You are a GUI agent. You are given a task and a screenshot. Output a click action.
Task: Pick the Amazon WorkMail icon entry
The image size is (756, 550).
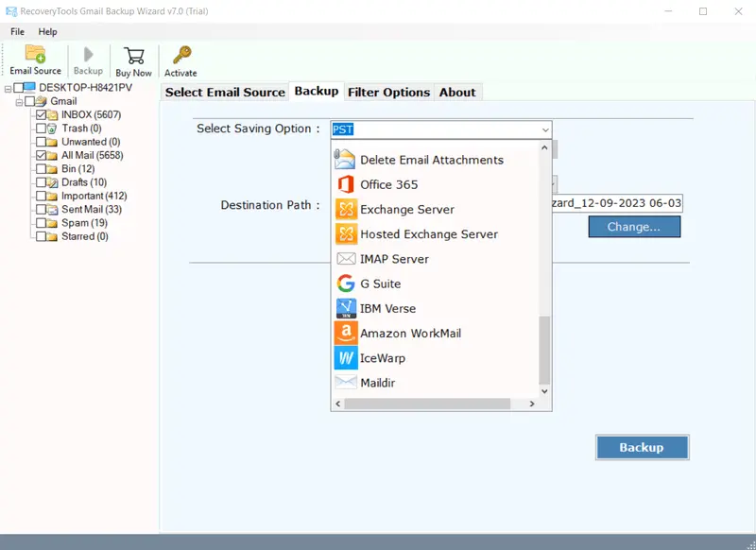click(x=345, y=333)
